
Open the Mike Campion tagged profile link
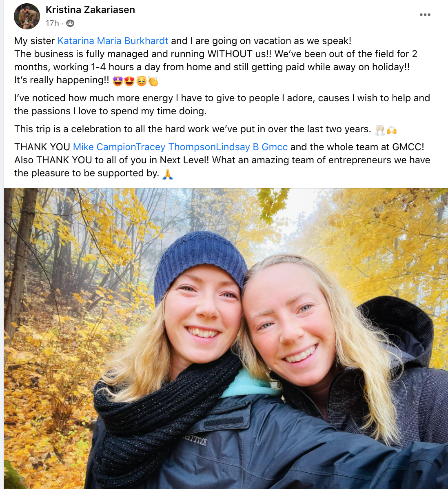coord(104,147)
